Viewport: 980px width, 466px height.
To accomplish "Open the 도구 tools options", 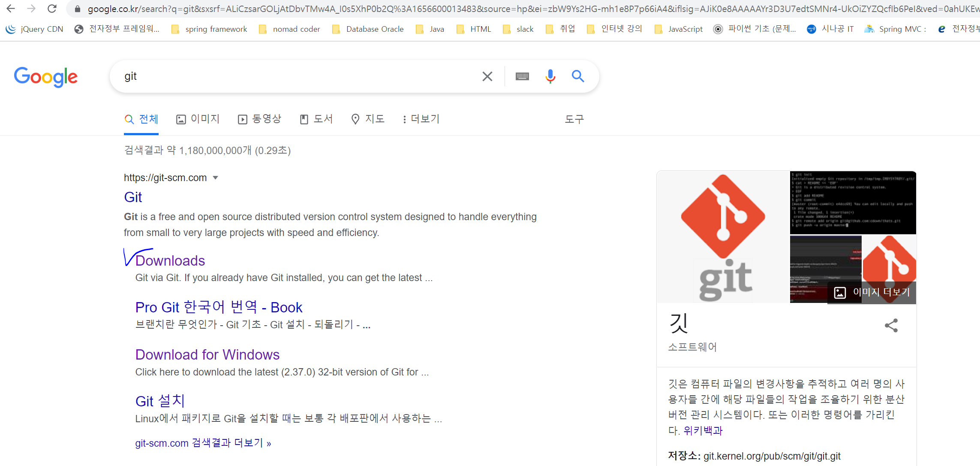I will click(x=574, y=119).
